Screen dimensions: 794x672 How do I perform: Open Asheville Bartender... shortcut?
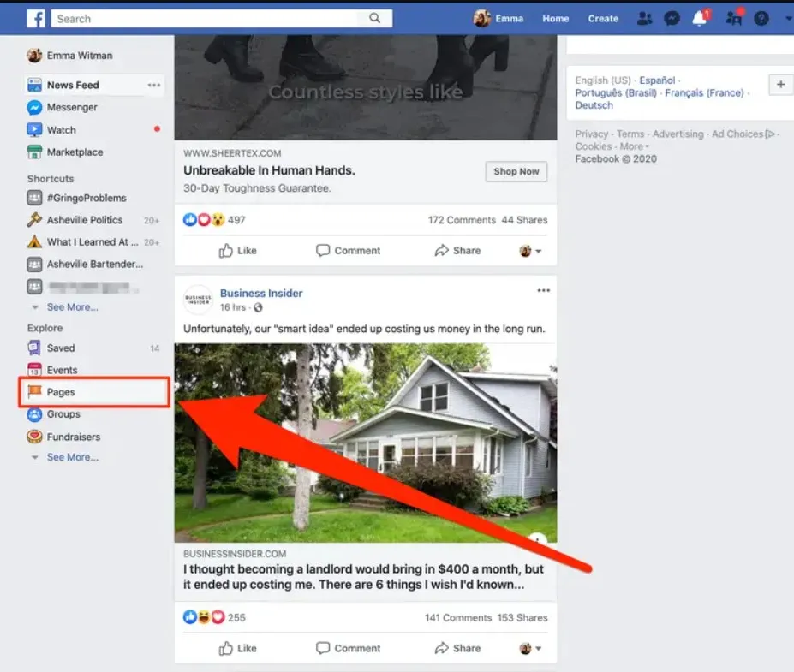[95, 265]
